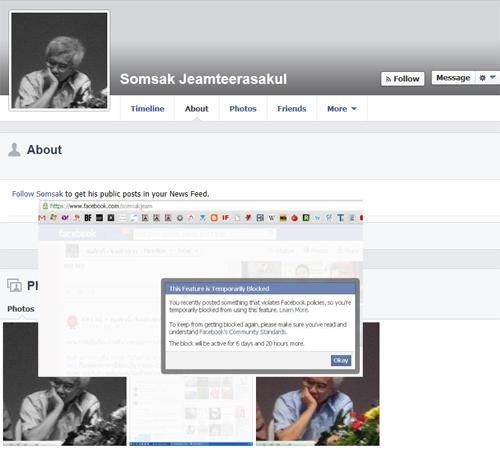
Task: Open the Message button
Action: [x=453, y=78]
